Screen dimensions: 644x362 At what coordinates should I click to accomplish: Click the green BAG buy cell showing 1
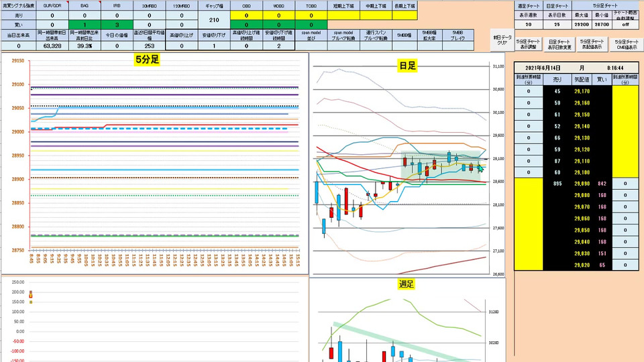[x=85, y=25]
